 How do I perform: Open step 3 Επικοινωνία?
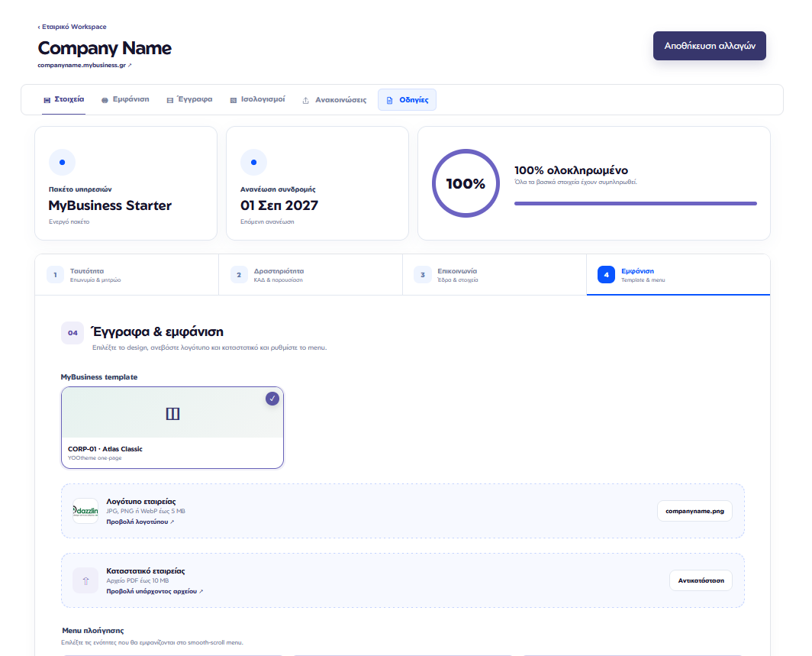point(495,275)
